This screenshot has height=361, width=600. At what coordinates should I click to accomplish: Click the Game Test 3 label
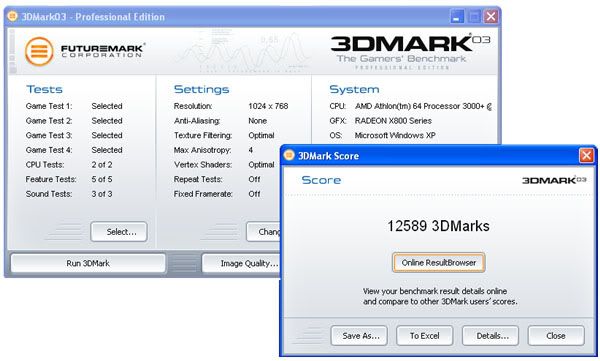[x=49, y=135]
